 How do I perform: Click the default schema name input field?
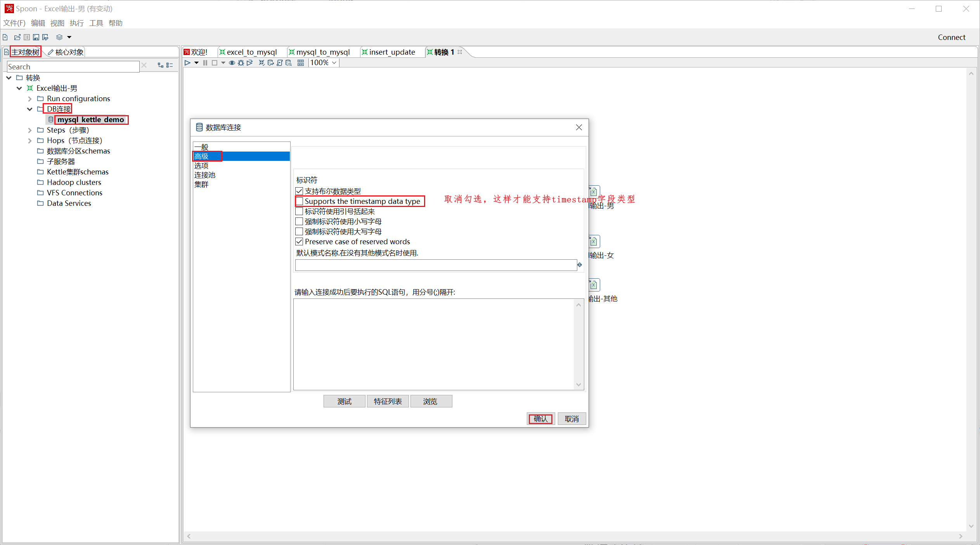(x=435, y=265)
